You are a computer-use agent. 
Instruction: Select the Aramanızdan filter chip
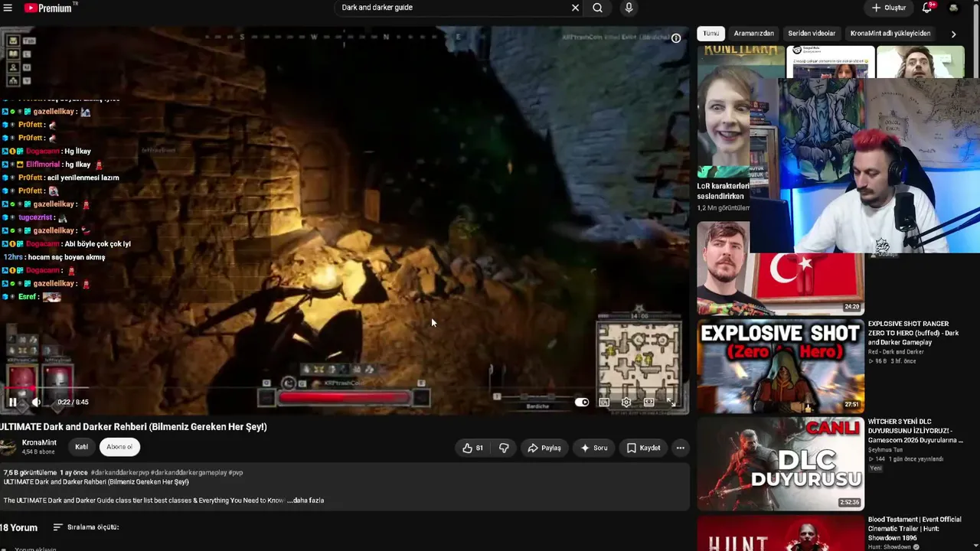[754, 34]
